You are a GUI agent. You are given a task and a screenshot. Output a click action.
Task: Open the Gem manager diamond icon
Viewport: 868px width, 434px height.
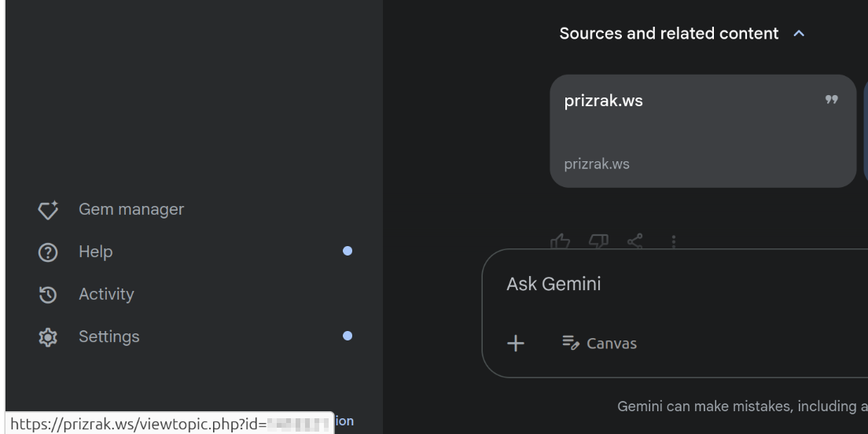tap(48, 210)
